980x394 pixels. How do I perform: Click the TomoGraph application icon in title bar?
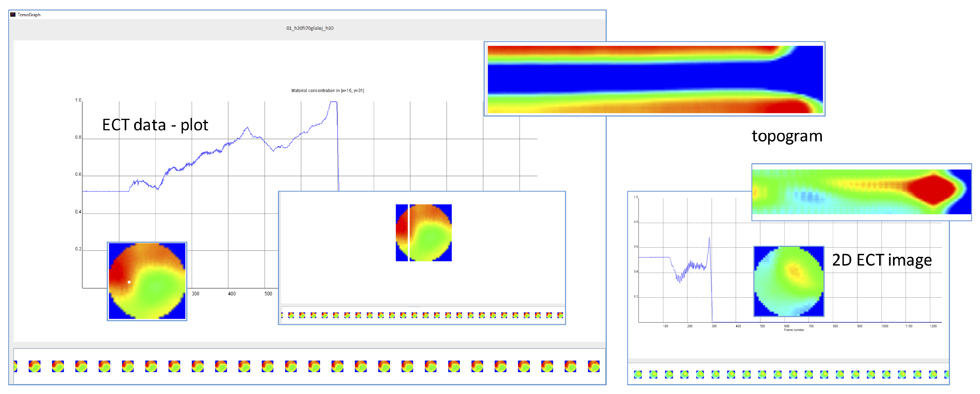tap(13, 15)
